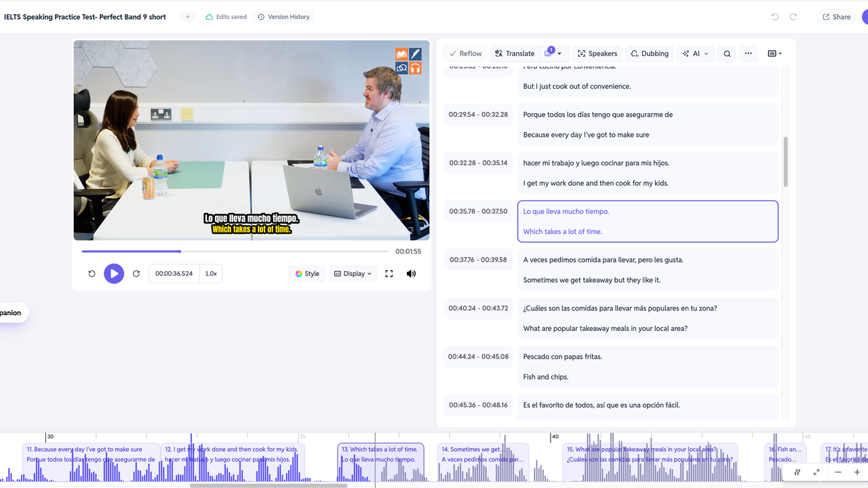Select timeline segment 13 'Which takes a lot of time'

click(x=380, y=461)
